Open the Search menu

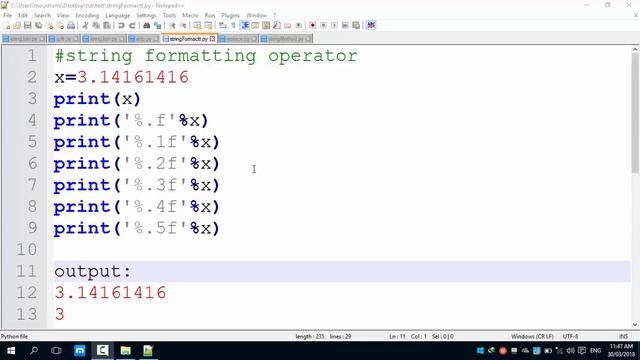(42, 15)
